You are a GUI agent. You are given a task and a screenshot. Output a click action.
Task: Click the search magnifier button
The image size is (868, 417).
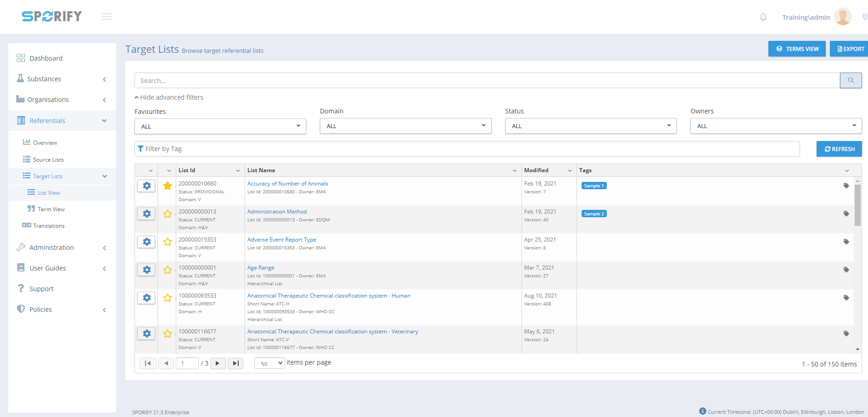click(851, 80)
